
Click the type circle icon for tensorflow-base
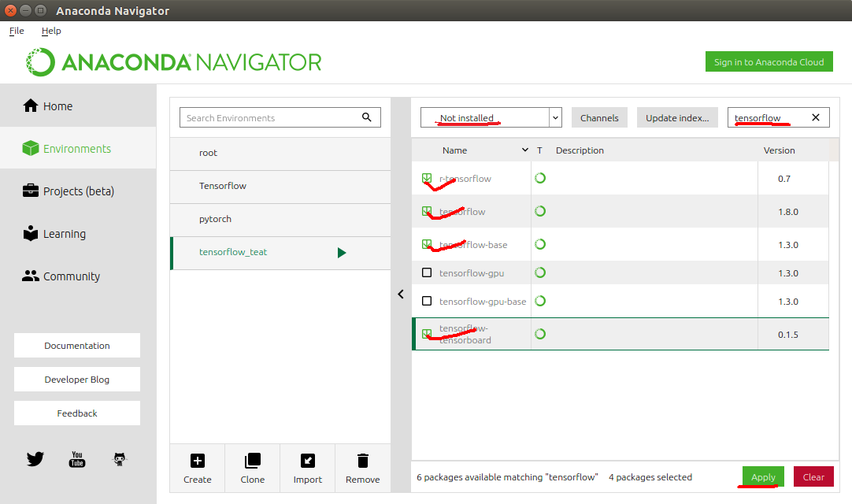point(540,244)
